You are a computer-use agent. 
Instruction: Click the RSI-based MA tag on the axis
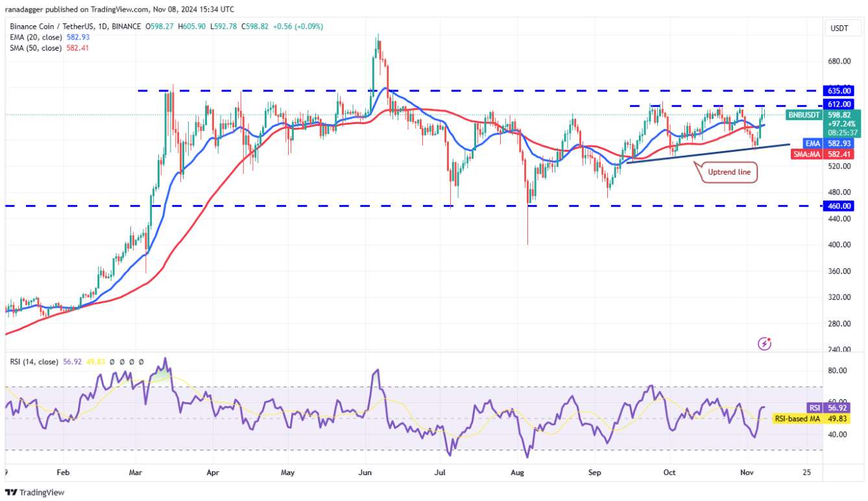pyautogui.click(x=798, y=419)
